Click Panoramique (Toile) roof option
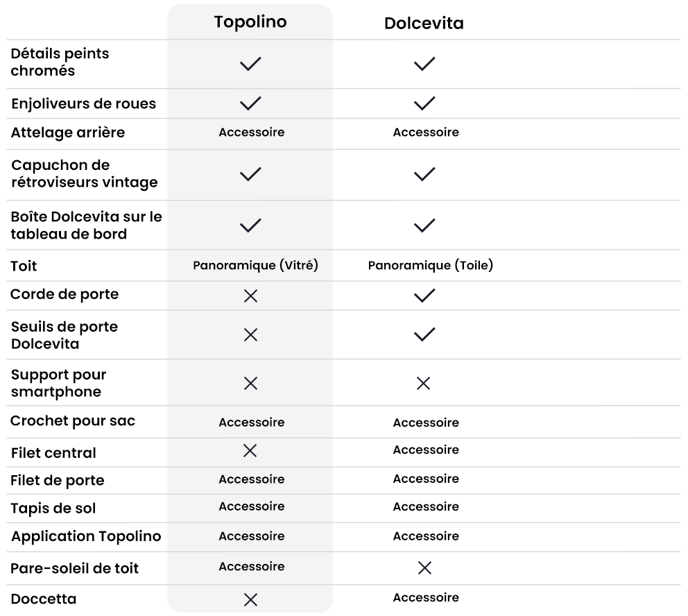 pos(430,265)
